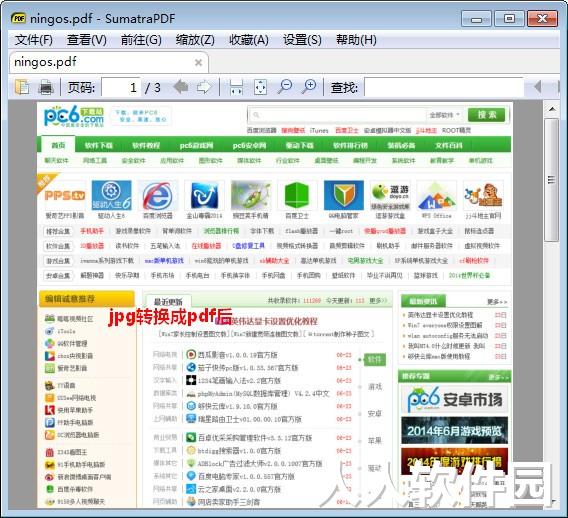Image resolution: width=568 pixels, height=518 pixels.
Task: Click the PPS tv app icon
Action: (65, 196)
